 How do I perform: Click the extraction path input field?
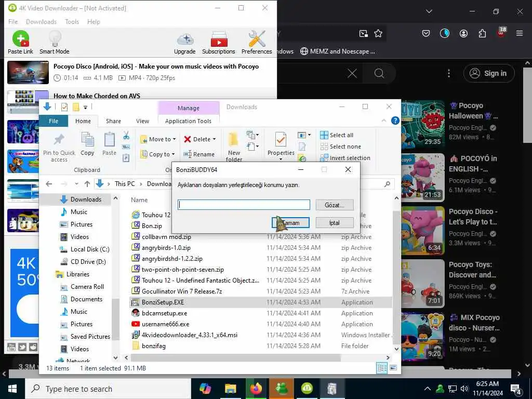tap(244, 205)
